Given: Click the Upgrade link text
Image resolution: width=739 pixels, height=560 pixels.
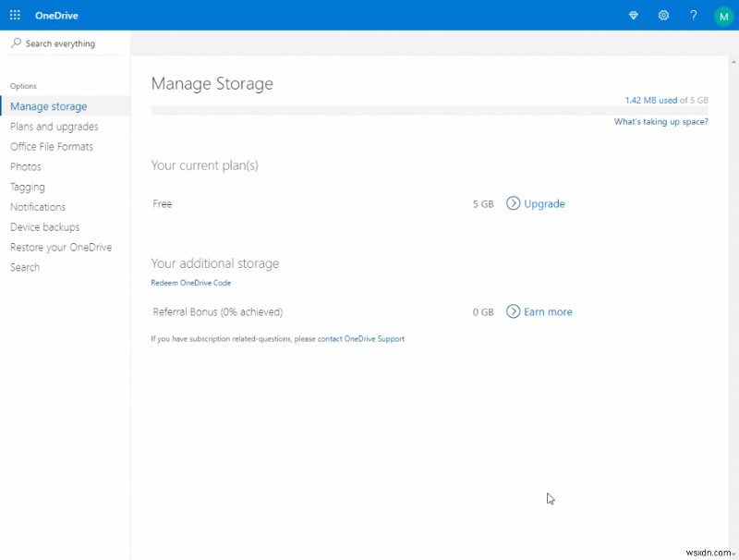Looking at the screenshot, I should (544, 203).
